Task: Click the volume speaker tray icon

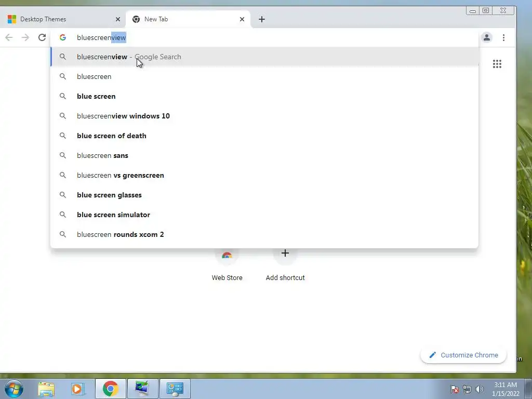Action: click(x=479, y=389)
